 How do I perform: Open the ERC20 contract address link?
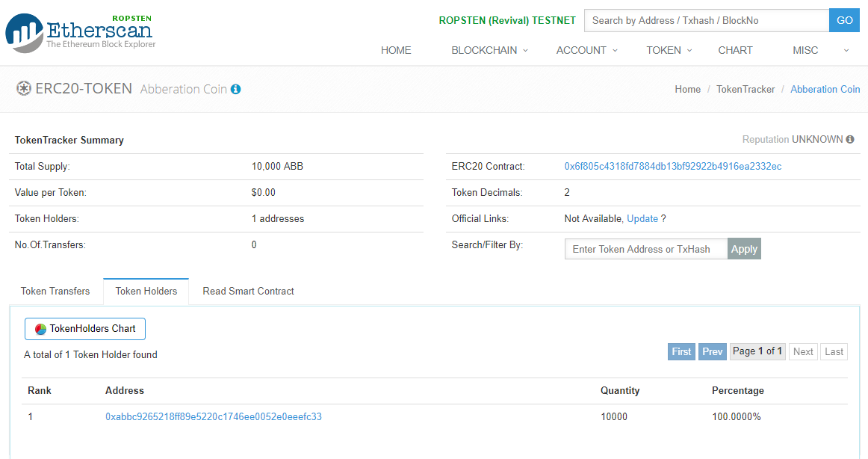(x=672, y=166)
